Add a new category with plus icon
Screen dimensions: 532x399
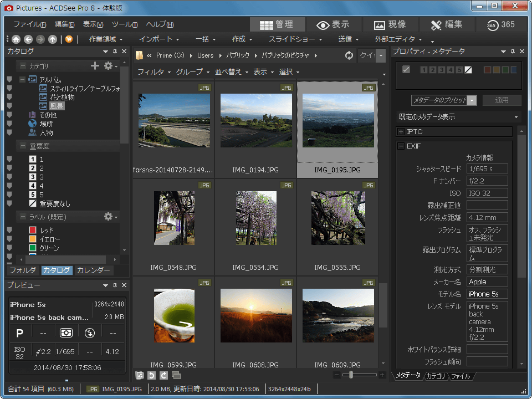(95, 66)
